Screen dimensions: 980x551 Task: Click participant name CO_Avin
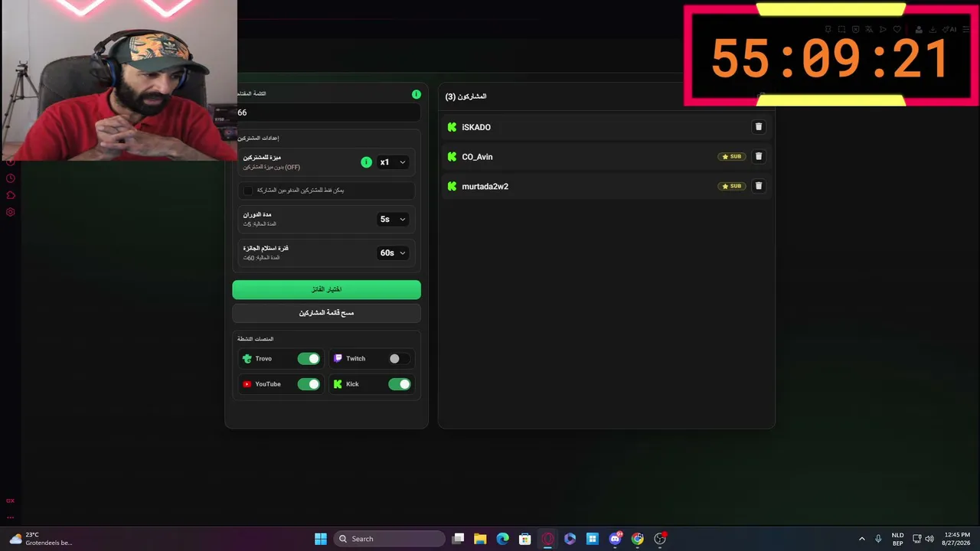click(x=477, y=157)
